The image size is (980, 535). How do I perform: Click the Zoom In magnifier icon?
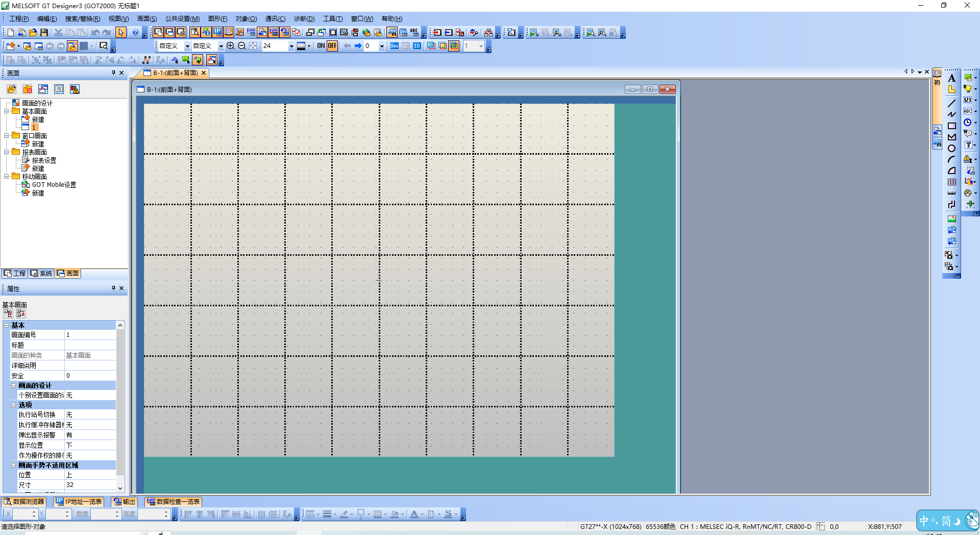tap(231, 46)
